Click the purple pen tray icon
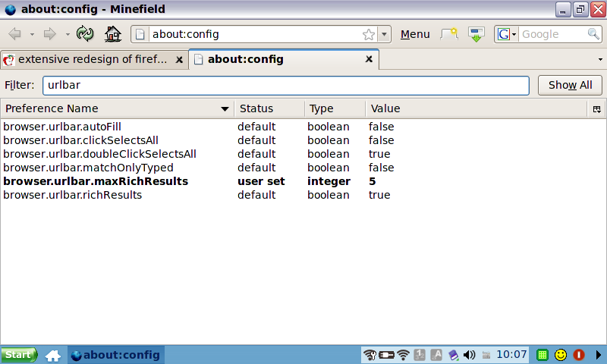The height and width of the screenshot is (364, 607). 453,355
